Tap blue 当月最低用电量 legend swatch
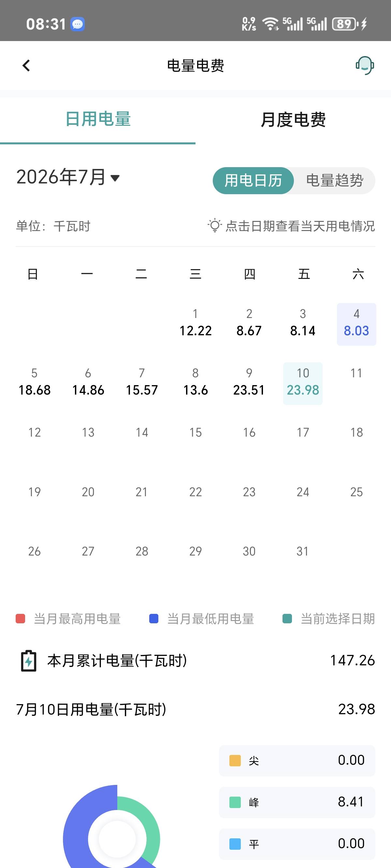 click(154, 619)
